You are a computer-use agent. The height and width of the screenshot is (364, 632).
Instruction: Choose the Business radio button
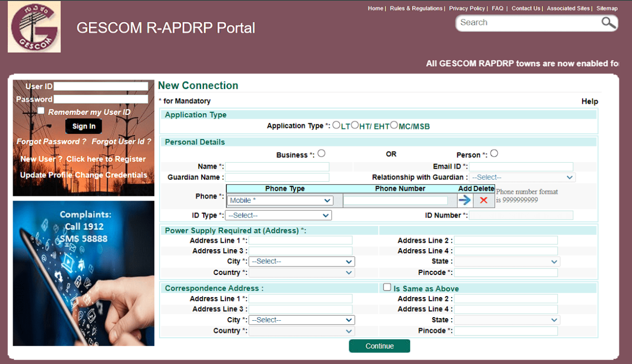pyautogui.click(x=321, y=154)
